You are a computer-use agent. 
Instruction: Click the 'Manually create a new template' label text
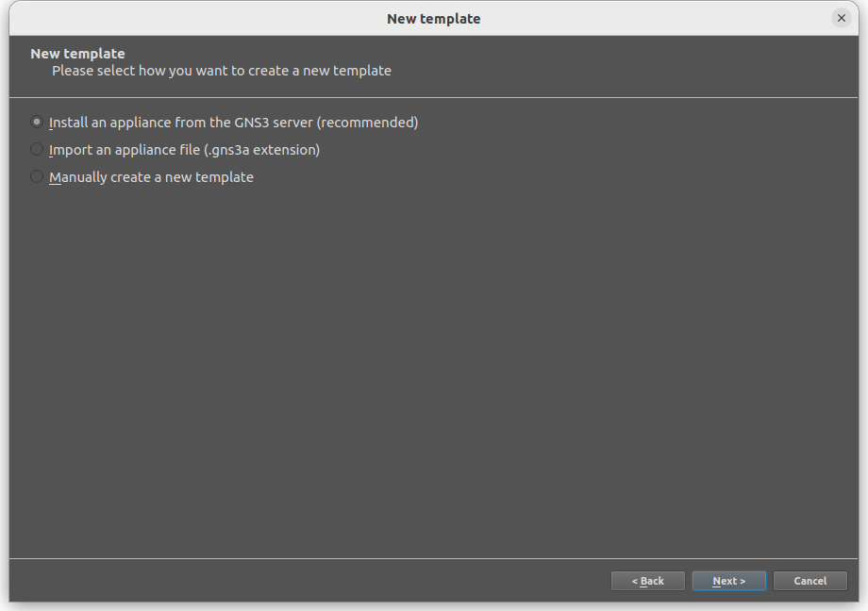coord(151,177)
